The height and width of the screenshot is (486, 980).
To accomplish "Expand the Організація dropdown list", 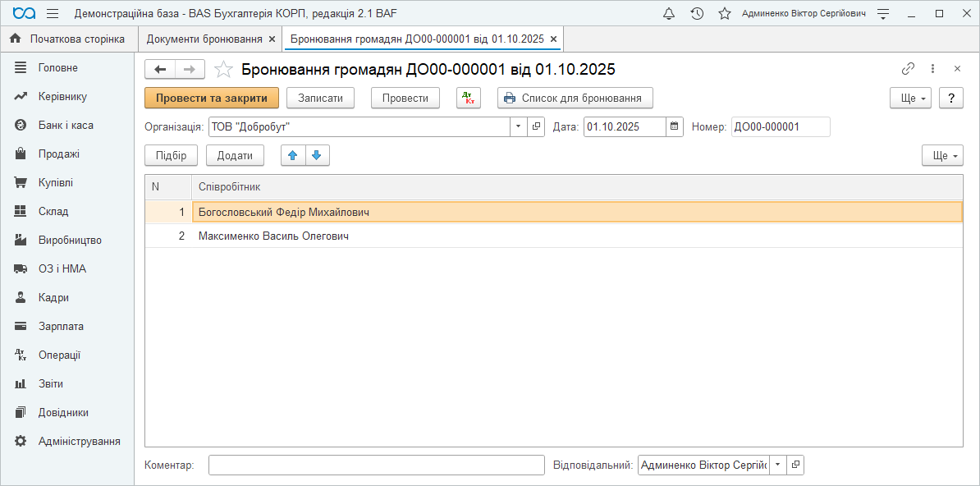I will click(518, 126).
